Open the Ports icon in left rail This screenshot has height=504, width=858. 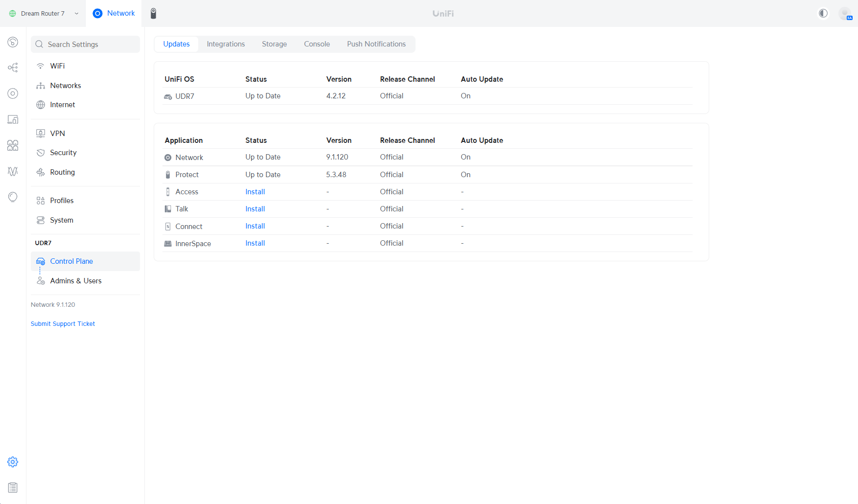[13, 145]
